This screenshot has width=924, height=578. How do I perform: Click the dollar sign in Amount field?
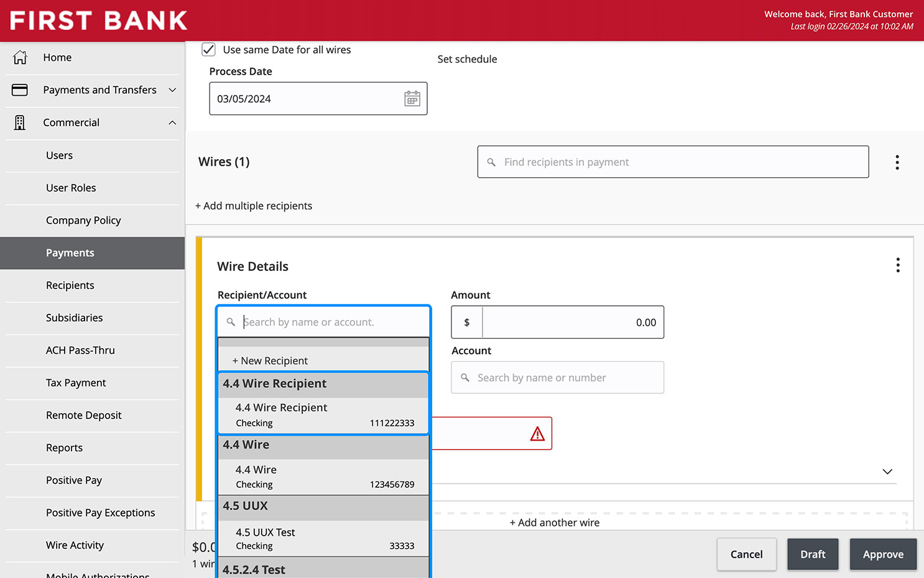pos(467,323)
